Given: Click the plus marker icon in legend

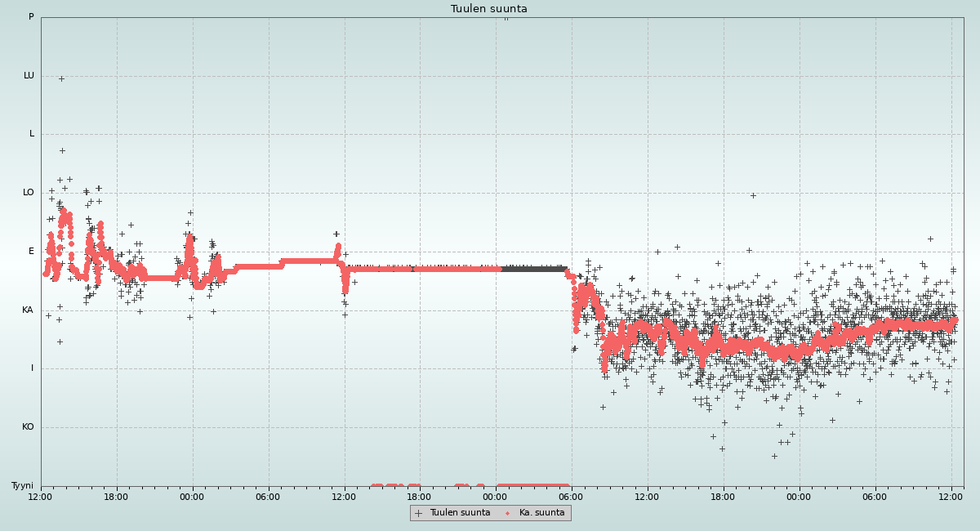Looking at the screenshot, I should (419, 513).
